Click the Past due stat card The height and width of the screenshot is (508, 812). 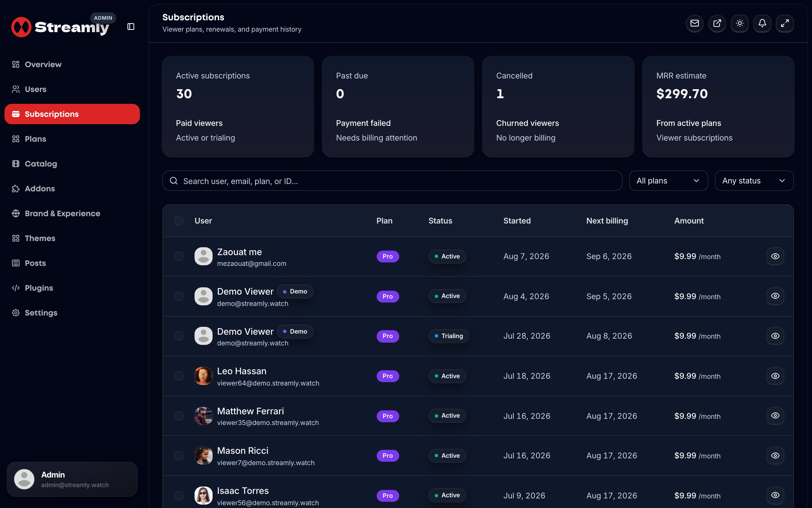click(x=398, y=107)
